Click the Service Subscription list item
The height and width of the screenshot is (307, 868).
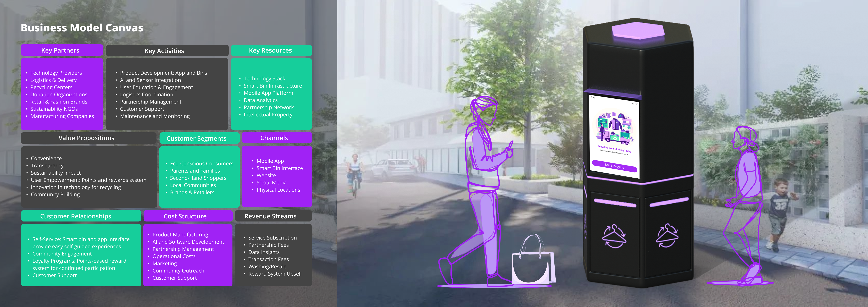point(272,238)
